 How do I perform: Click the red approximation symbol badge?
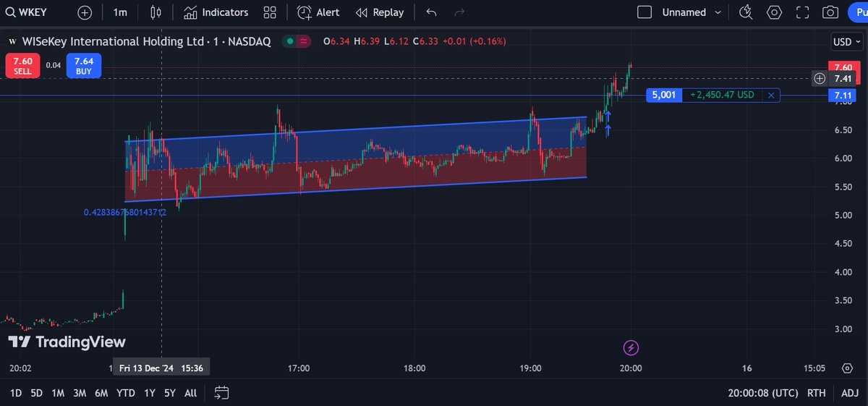coord(305,41)
